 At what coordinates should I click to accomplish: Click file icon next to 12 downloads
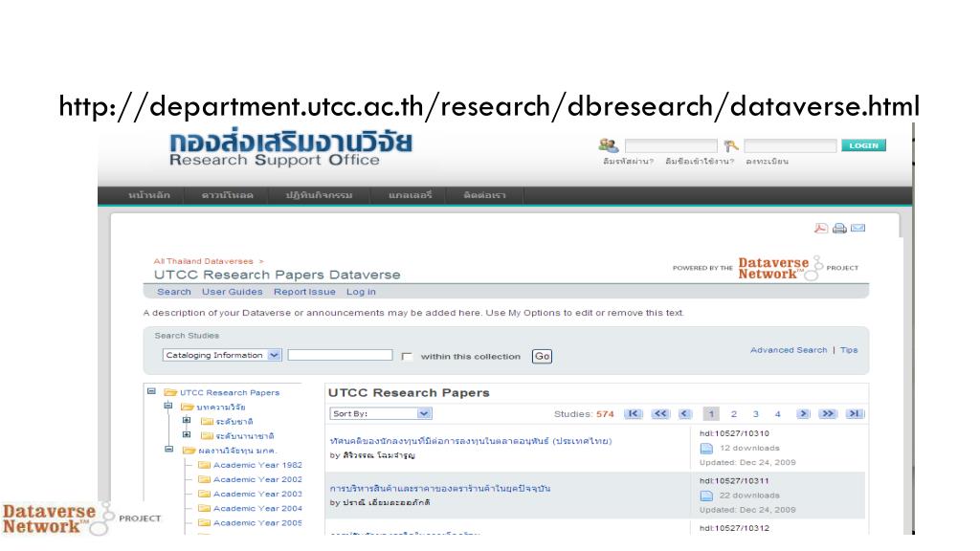pyautogui.click(x=706, y=448)
